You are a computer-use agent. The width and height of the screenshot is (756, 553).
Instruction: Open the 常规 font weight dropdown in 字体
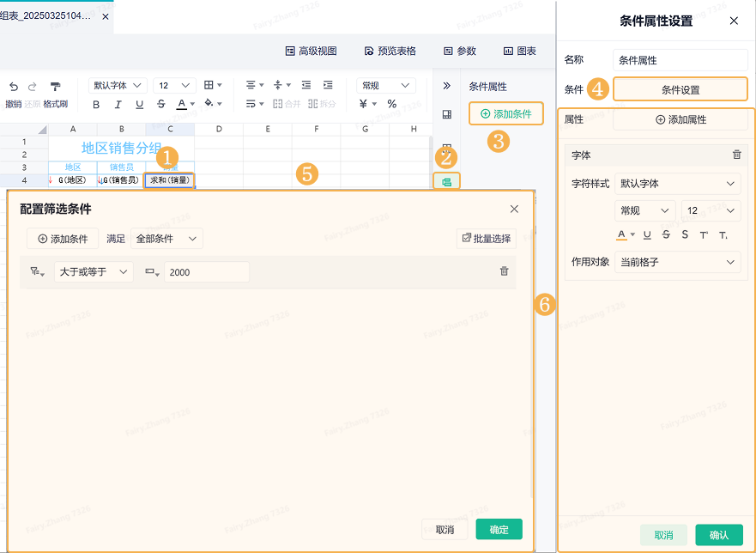tap(644, 211)
